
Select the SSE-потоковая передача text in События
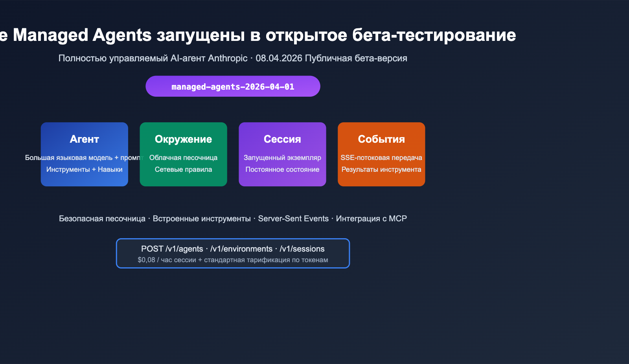(381, 158)
